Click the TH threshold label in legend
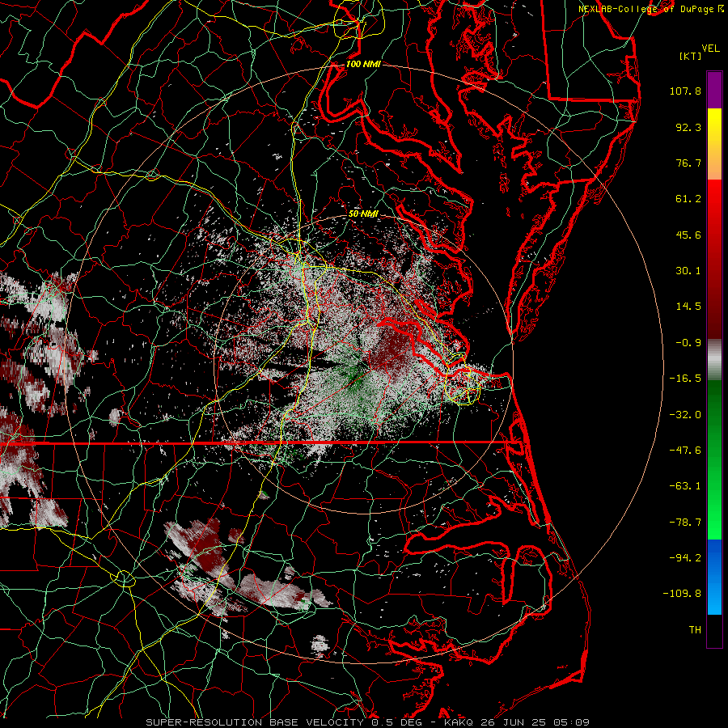728x728 pixels. pyautogui.click(x=695, y=630)
